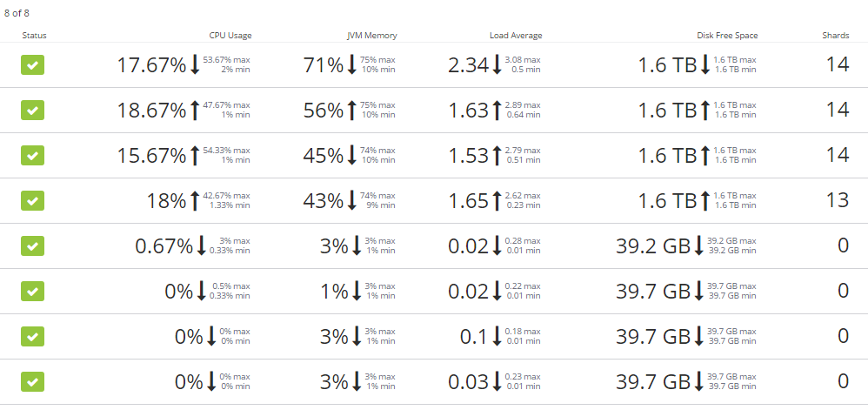This screenshot has height=410, width=868.
Task: Click the Shards column header
Action: (835, 36)
